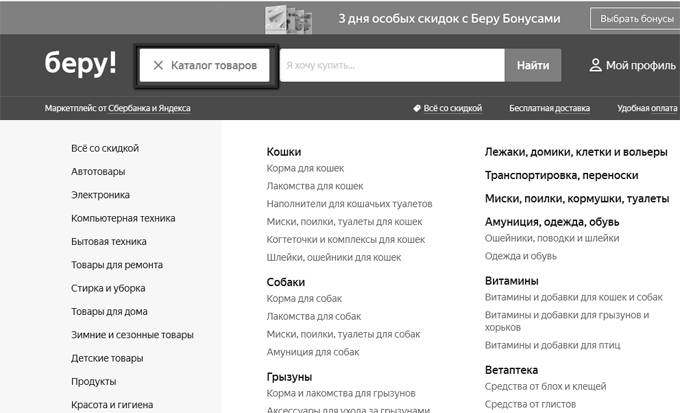Screen dimensions: 680x413
Task: Click the Грызуны section heading
Action: point(289,377)
